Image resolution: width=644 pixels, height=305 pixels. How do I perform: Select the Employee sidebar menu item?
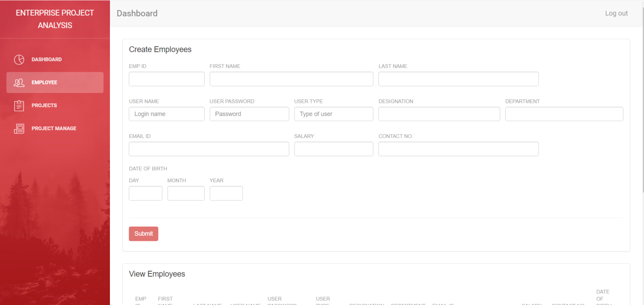pos(55,82)
